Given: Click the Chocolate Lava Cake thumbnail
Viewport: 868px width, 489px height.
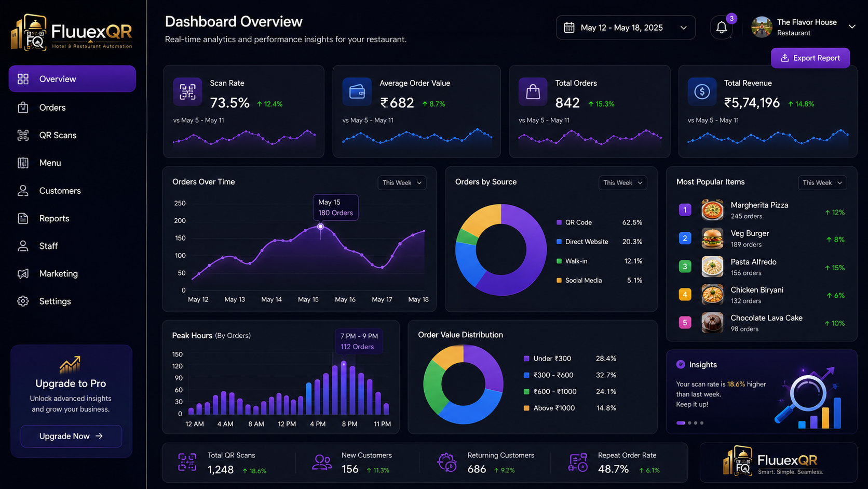Looking at the screenshot, I should (x=712, y=323).
